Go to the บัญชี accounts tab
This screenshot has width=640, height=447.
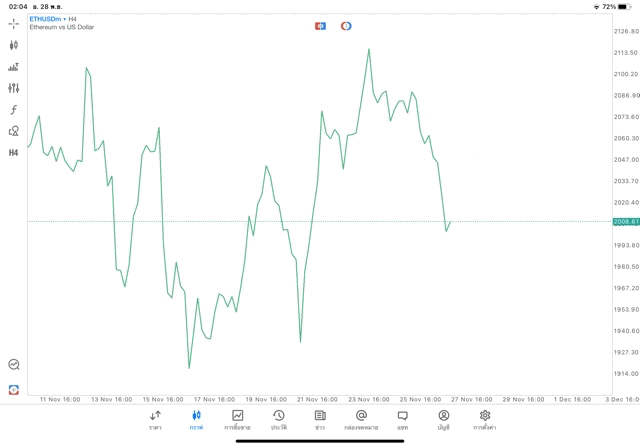[x=443, y=419]
